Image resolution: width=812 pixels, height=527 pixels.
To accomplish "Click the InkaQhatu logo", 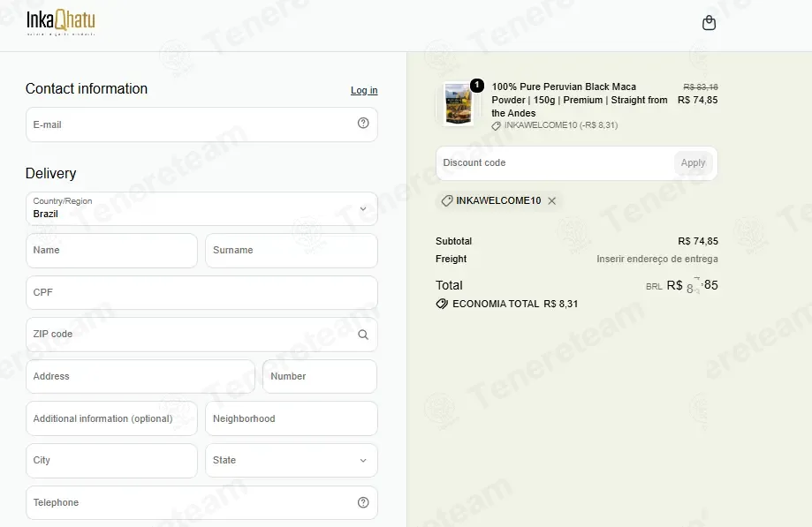I will pyautogui.click(x=61, y=23).
